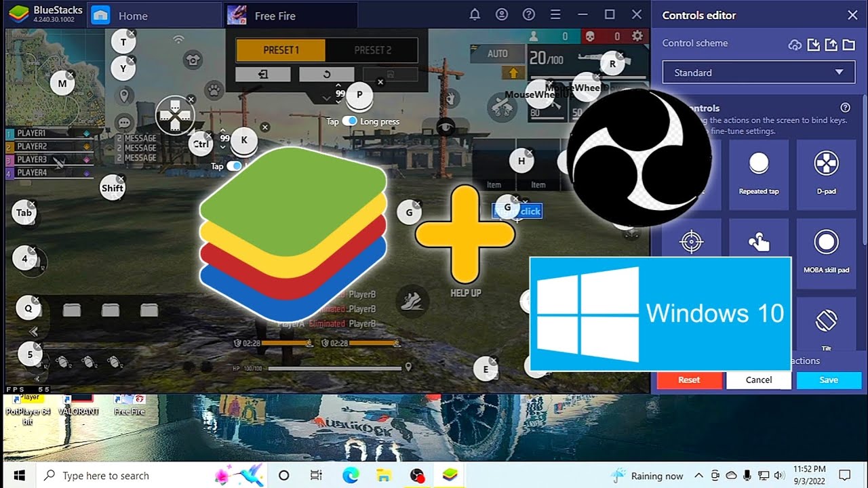The height and width of the screenshot is (488, 868).
Task: Click the in-game shirt camera icon
Action: pyautogui.click(x=193, y=60)
